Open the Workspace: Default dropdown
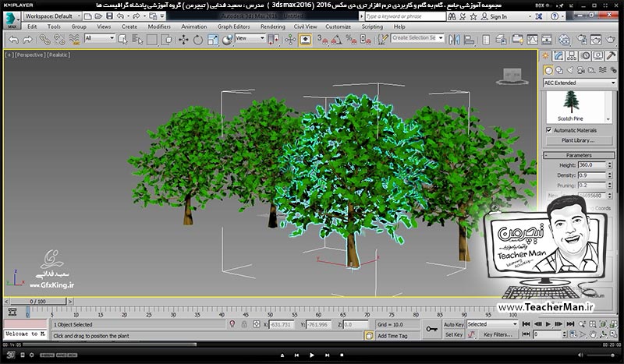The height and width of the screenshot is (364, 624). pos(52,16)
